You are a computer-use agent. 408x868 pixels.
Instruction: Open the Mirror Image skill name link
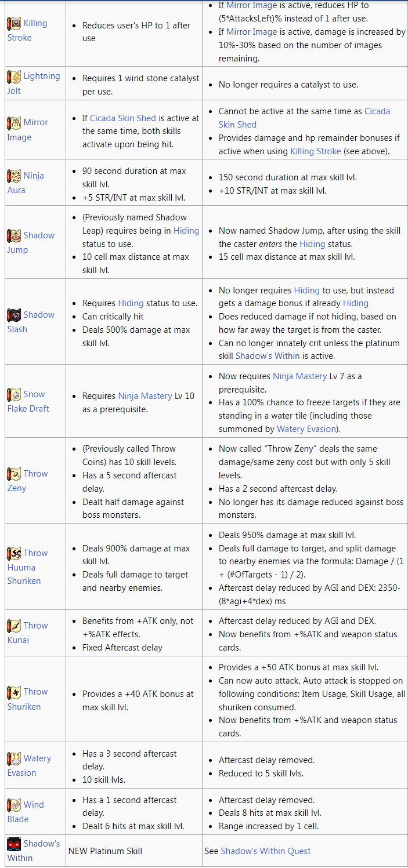(27, 130)
